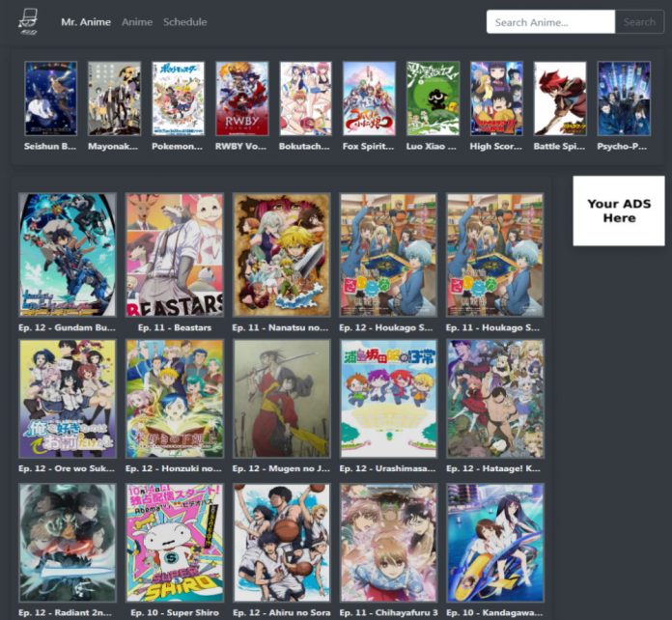Open Ore wo Suk... episode 12 poster
The width and height of the screenshot is (672, 620).
point(68,399)
